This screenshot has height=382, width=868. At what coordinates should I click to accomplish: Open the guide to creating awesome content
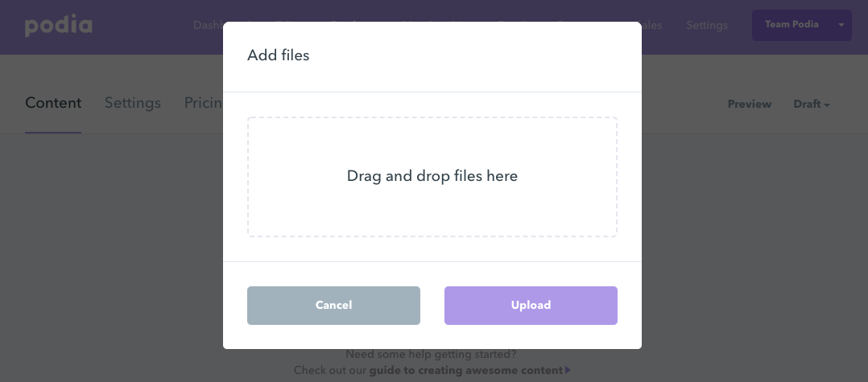[465, 371]
